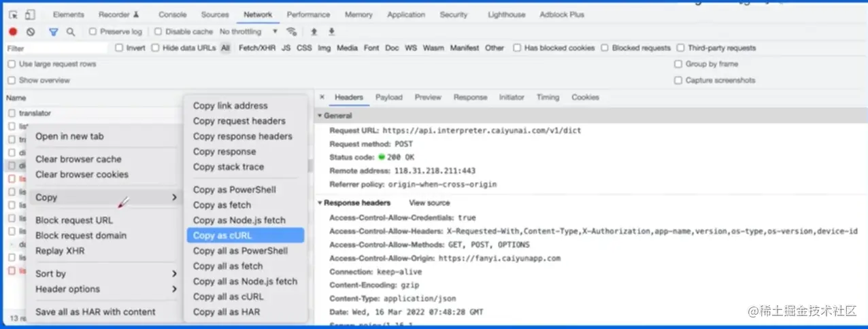Close the request details pane
This screenshot has width=868, height=329.
[322, 97]
